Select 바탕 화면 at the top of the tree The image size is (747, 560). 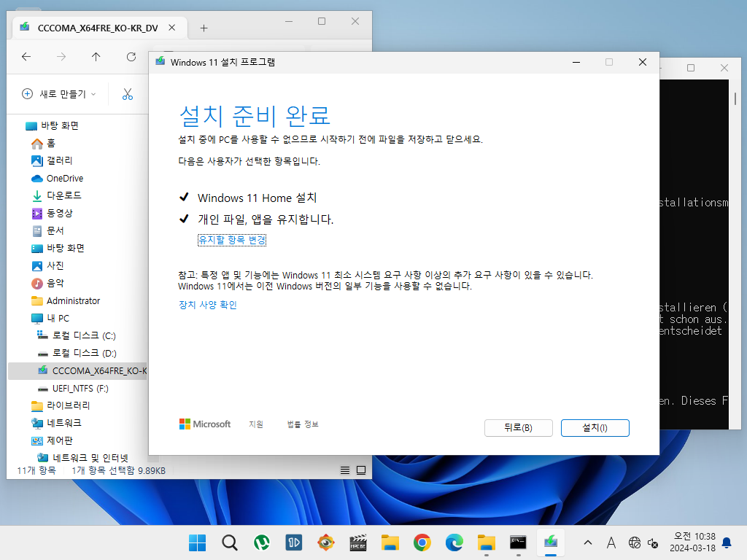[53, 125]
